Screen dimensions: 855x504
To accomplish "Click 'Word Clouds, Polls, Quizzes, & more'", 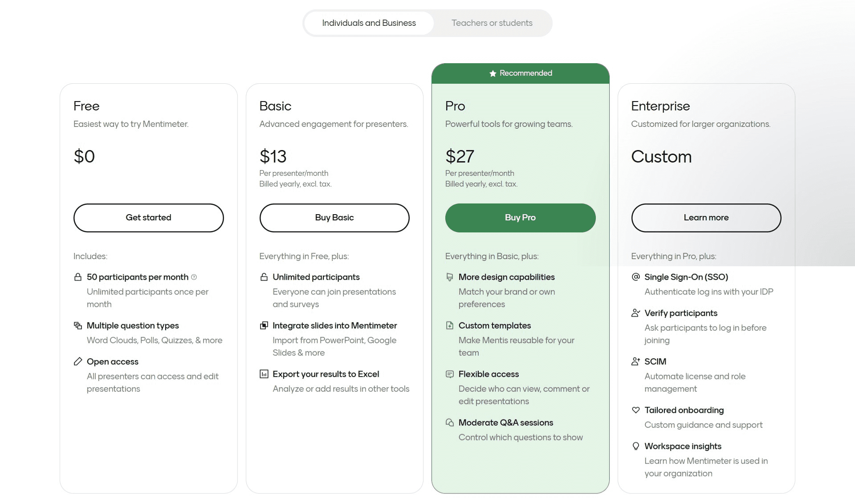I will (x=155, y=340).
